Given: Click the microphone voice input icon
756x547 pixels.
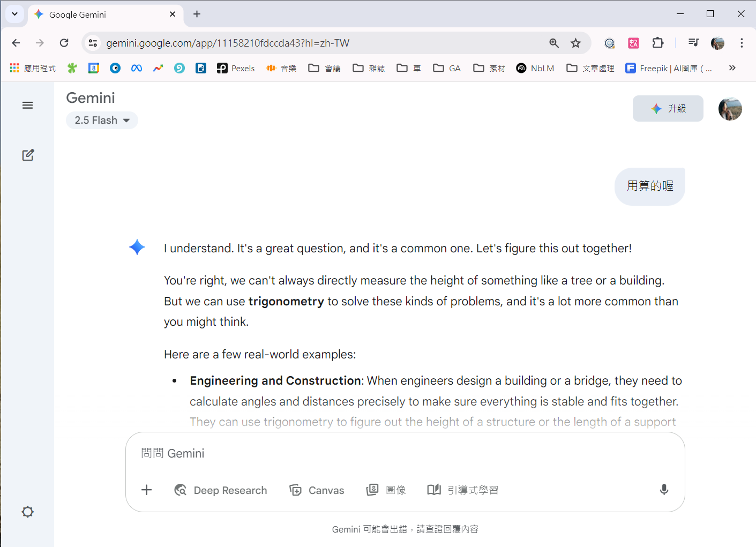Looking at the screenshot, I should [x=664, y=490].
